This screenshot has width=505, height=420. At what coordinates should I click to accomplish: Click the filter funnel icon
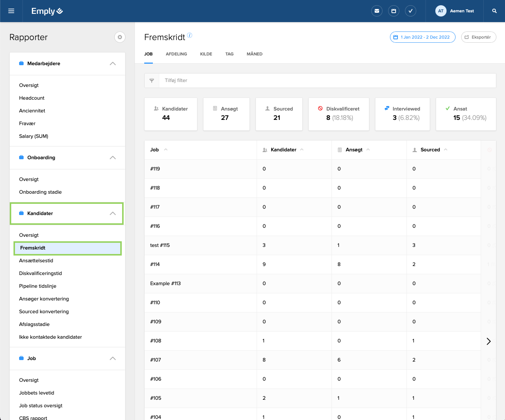[152, 81]
